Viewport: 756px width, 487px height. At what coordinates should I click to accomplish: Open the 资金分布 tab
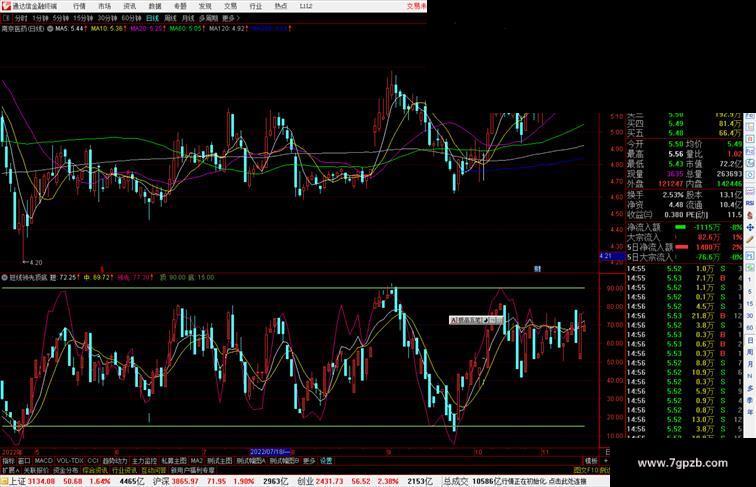[66, 470]
